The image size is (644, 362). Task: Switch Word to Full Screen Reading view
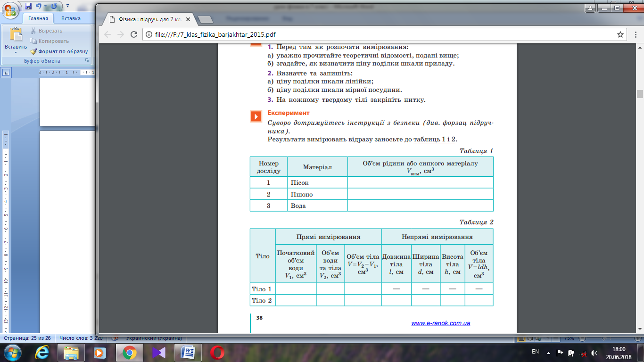point(530,338)
